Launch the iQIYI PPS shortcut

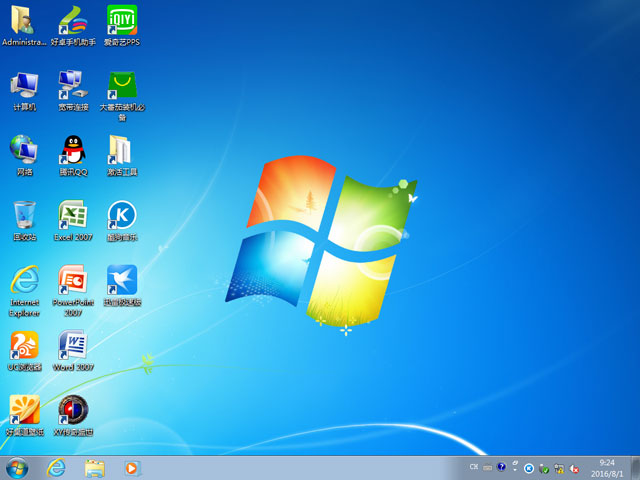(x=121, y=20)
